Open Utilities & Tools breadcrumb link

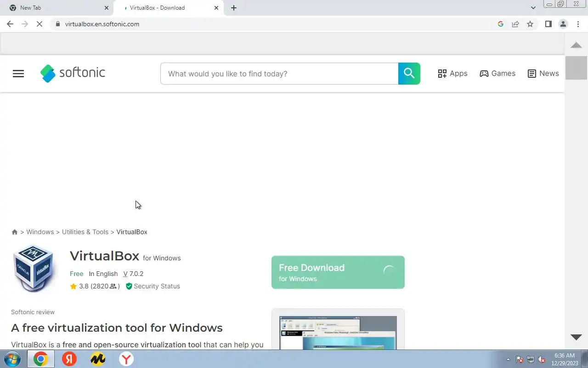coord(85,232)
